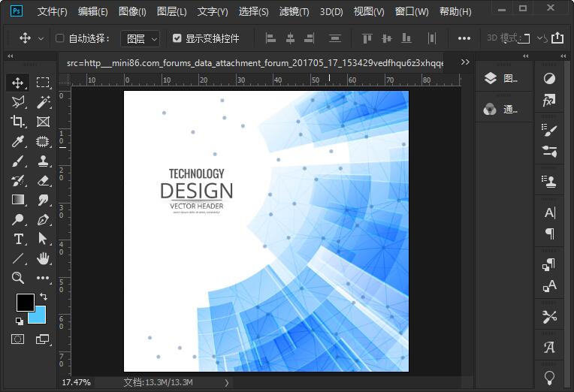
Task: Select the Path Selection arrow tool
Action: pyautogui.click(x=43, y=239)
